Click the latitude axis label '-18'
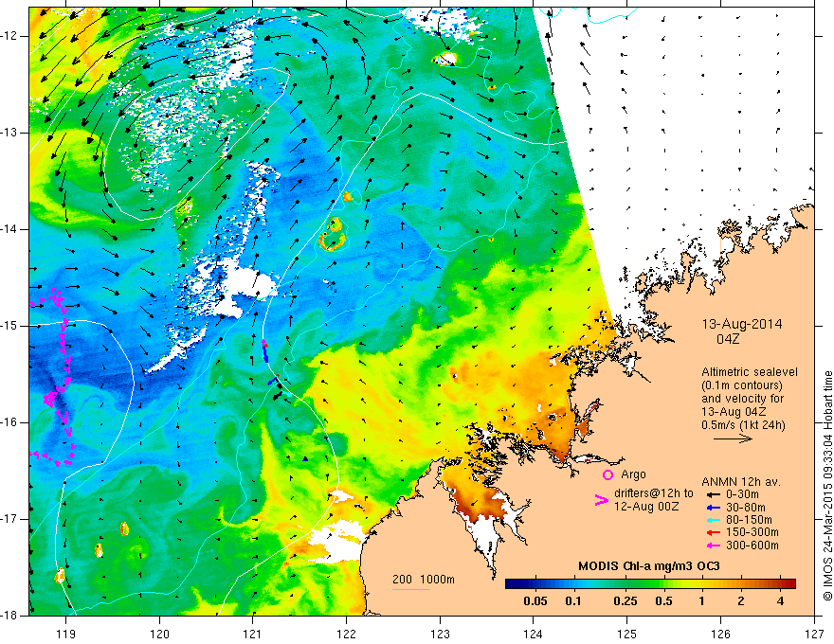Viewport: 834px width, 644px height. point(10,615)
